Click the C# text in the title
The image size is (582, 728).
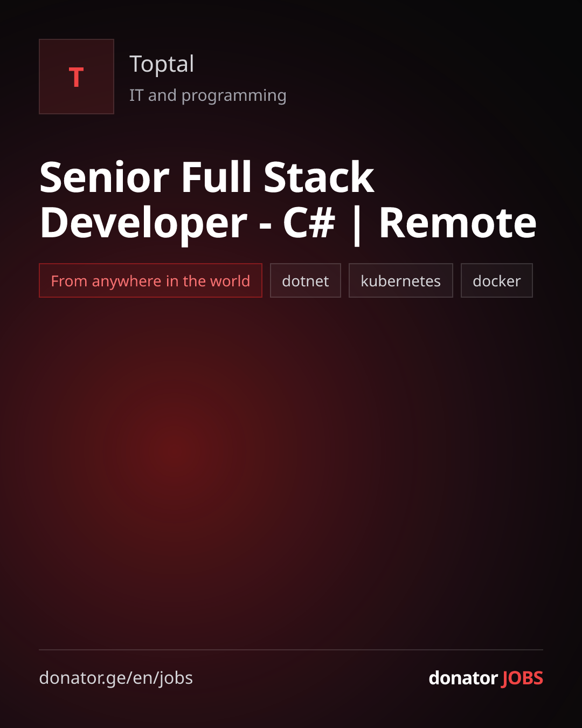point(309,223)
